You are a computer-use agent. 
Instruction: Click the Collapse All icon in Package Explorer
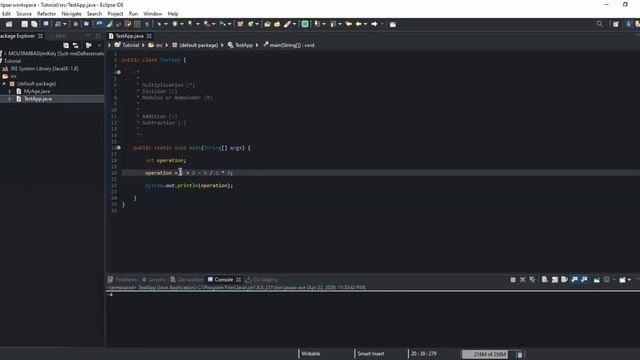pos(66,45)
